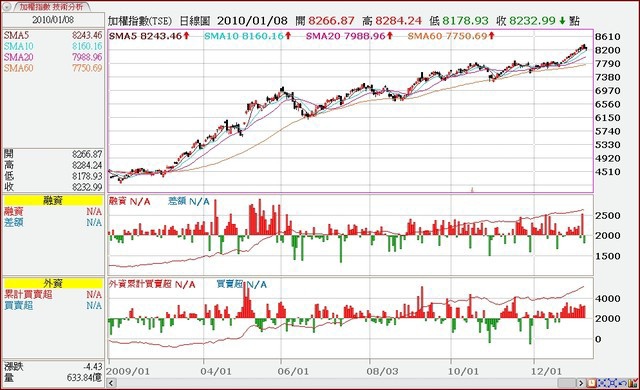Click the 2009/01 date axis label

point(129,372)
